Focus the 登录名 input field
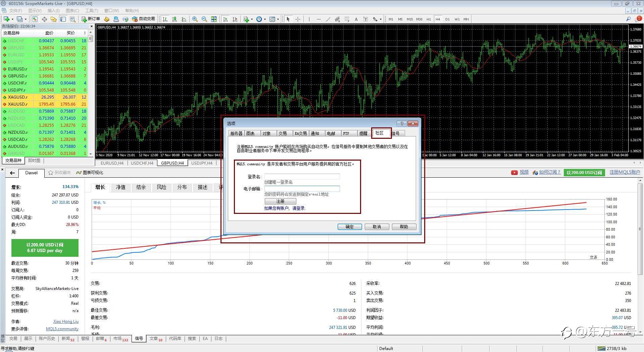644x352 pixels. tap(302, 177)
